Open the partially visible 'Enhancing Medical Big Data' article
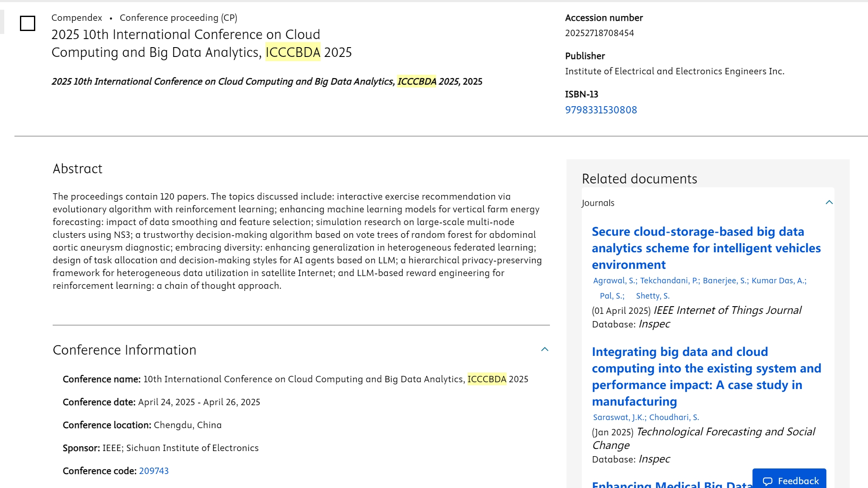Viewport: 868px width, 488px height. (672, 484)
